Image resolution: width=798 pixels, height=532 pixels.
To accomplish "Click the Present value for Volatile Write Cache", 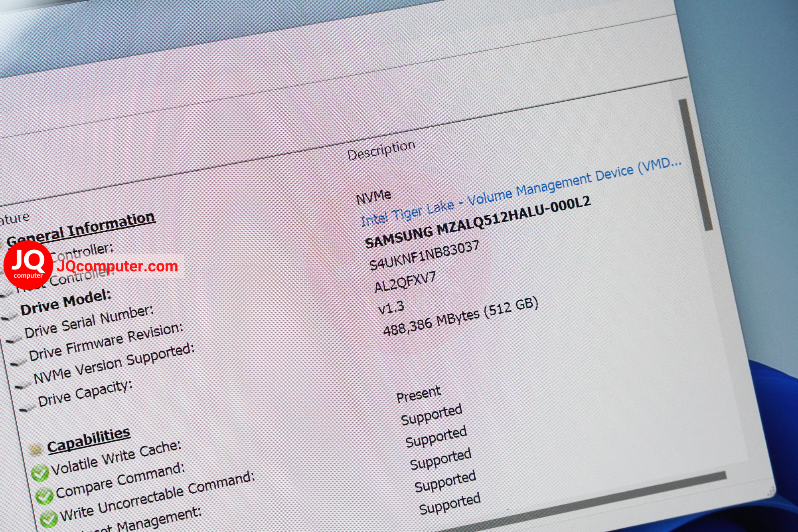I will pyautogui.click(x=419, y=394).
